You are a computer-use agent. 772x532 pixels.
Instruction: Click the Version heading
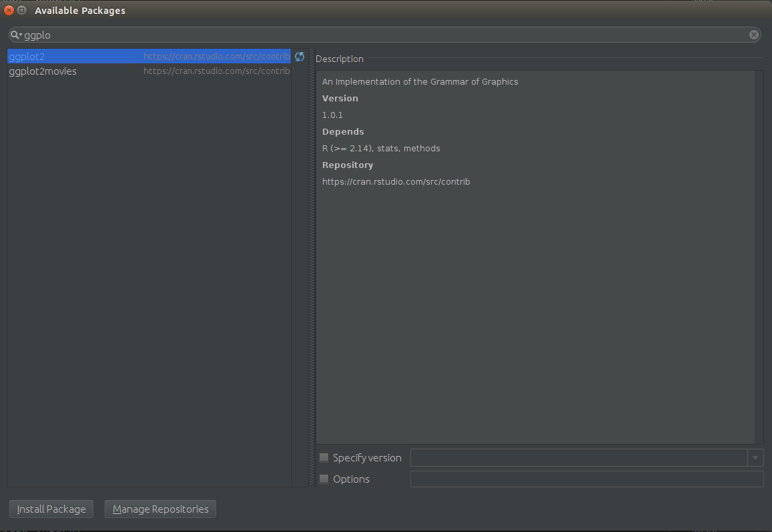[x=340, y=99]
